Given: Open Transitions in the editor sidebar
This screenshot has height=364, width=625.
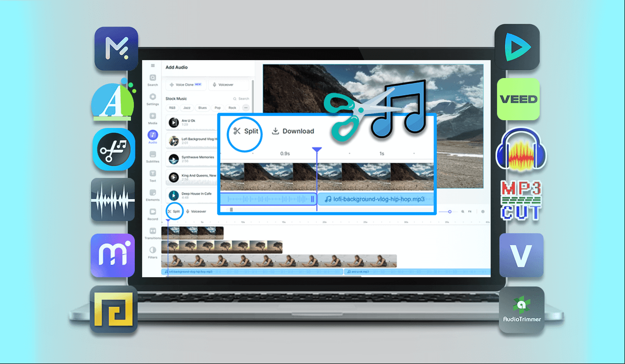Looking at the screenshot, I should point(153,233).
